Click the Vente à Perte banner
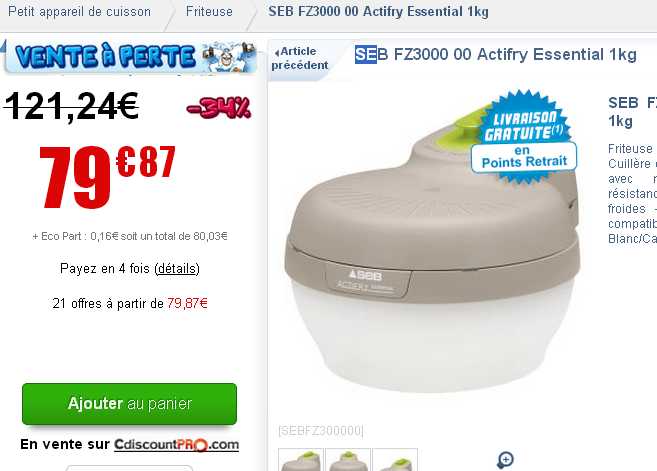 coord(131,56)
